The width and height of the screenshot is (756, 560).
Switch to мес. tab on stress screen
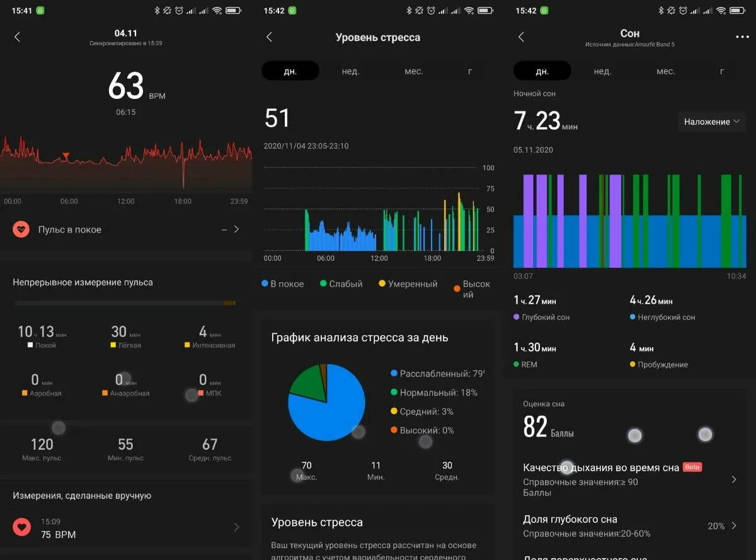point(413,71)
